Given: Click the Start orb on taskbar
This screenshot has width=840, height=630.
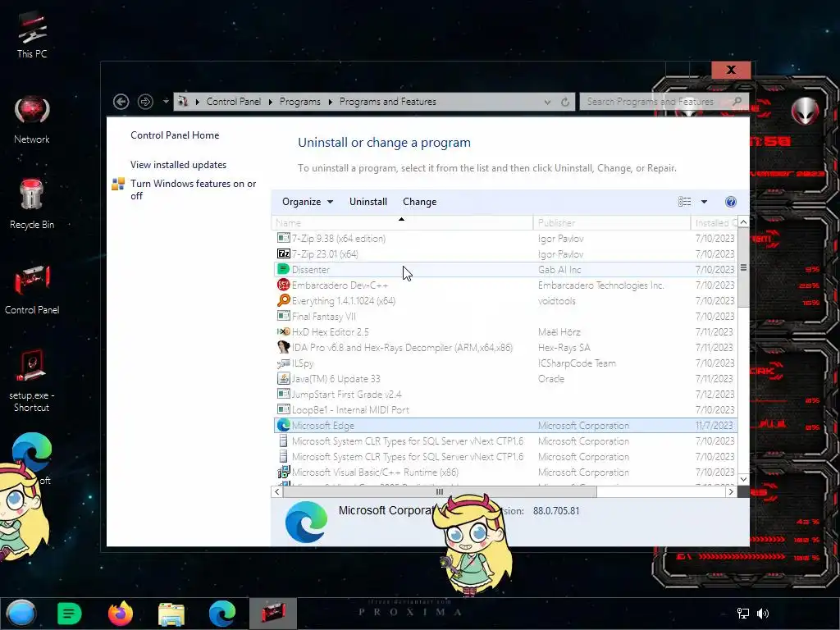Looking at the screenshot, I should (x=21, y=614).
